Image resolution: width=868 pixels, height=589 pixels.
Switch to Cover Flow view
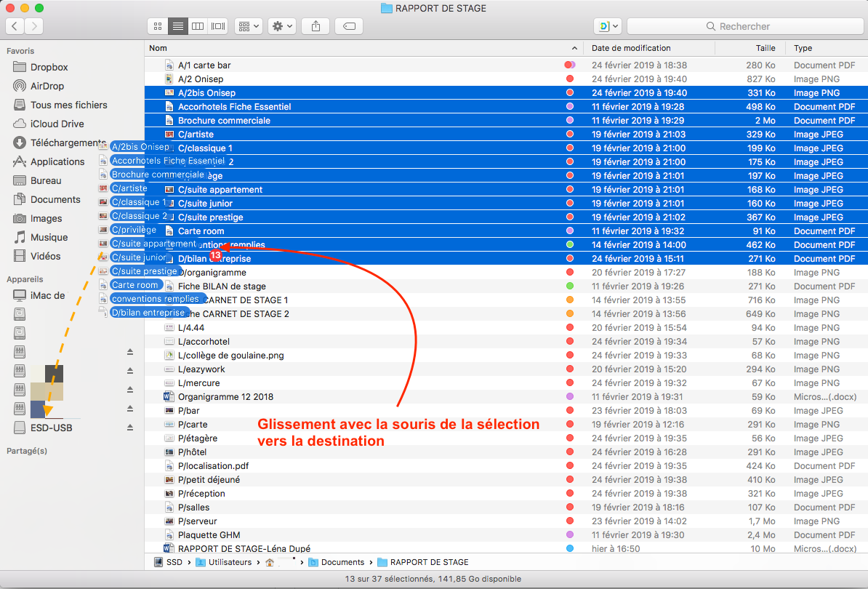217,26
